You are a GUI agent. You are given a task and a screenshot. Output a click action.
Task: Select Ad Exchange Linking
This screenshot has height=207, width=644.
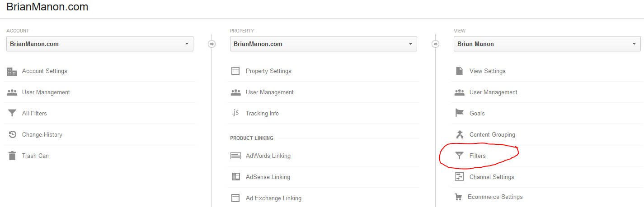(273, 198)
